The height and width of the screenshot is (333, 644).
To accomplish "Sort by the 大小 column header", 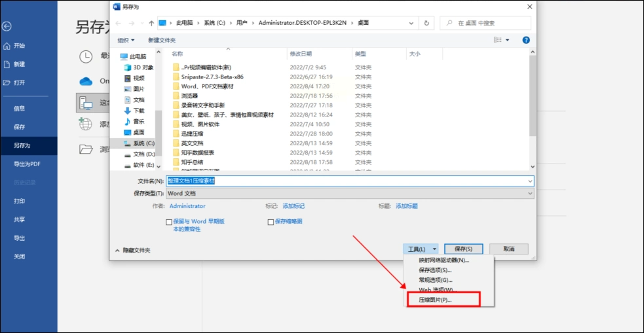I will (415, 54).
